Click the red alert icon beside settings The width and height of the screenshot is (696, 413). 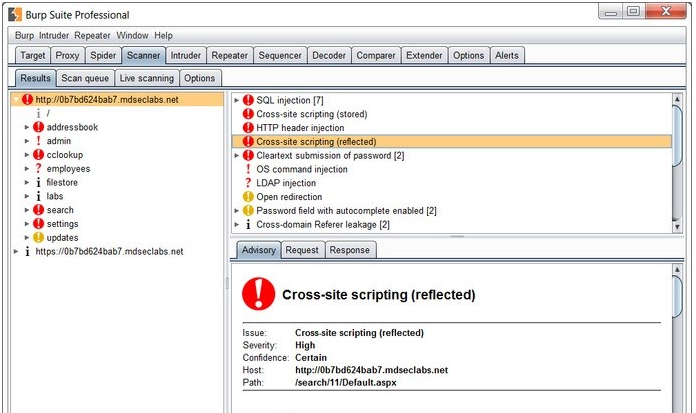tap(39, 223)
